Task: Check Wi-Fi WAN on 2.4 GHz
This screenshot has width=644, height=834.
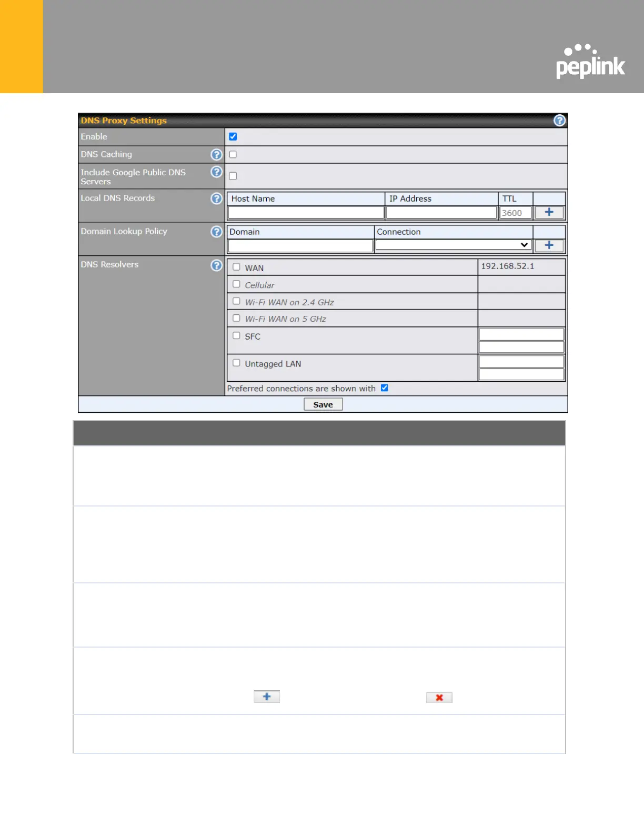Action: click(236, 301)
